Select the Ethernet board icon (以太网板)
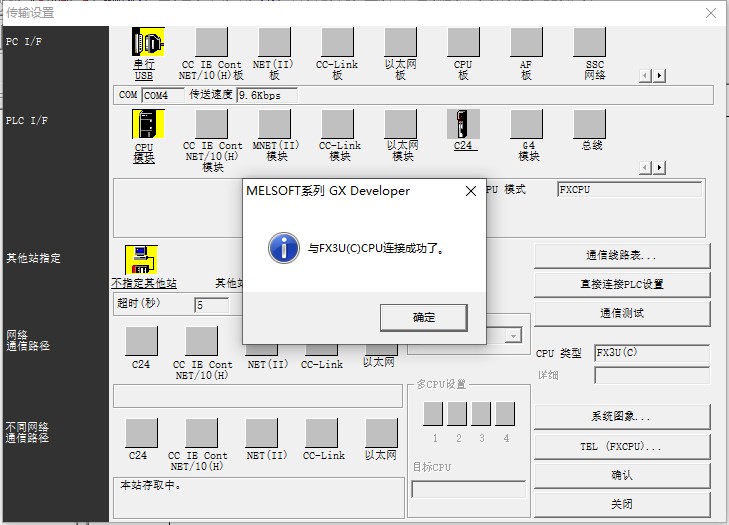Screen dimensions: 729x525 tap(401, 41)
